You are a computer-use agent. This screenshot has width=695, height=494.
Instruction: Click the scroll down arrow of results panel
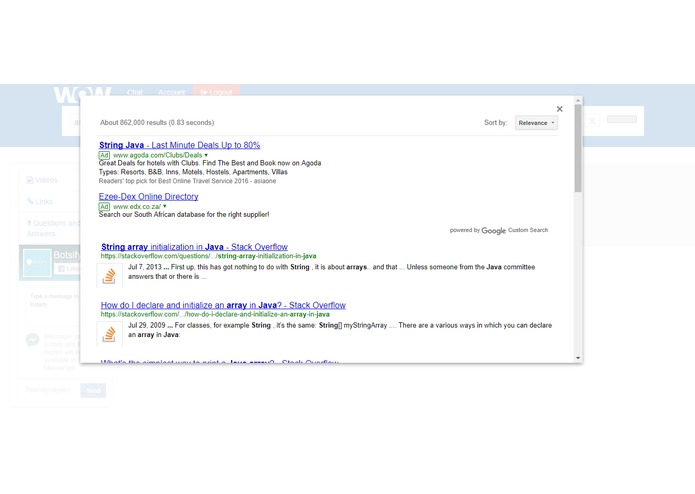[578, 358]
